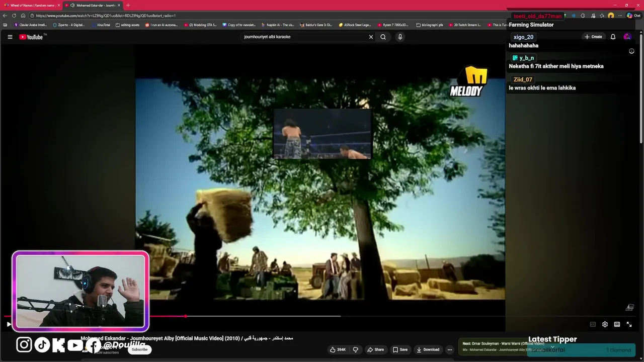Start voice search with the microphone icon
The width and height of the screenshot is (644, 362).
click(400, 37)
